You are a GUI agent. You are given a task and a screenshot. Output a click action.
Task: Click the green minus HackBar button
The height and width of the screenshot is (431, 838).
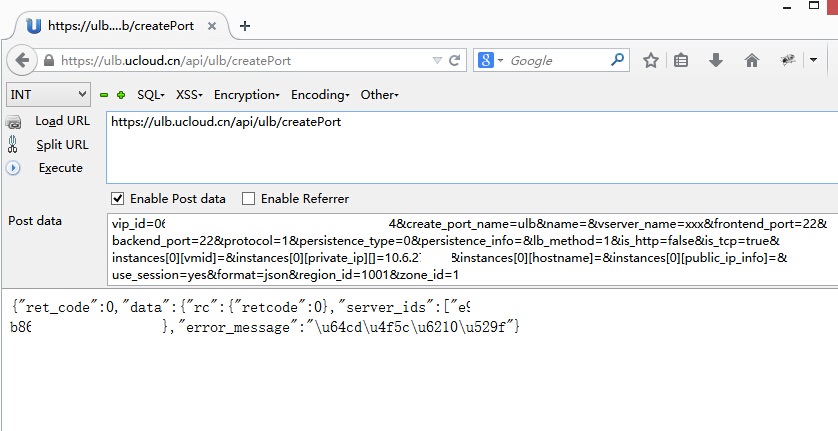coord(104,95)
